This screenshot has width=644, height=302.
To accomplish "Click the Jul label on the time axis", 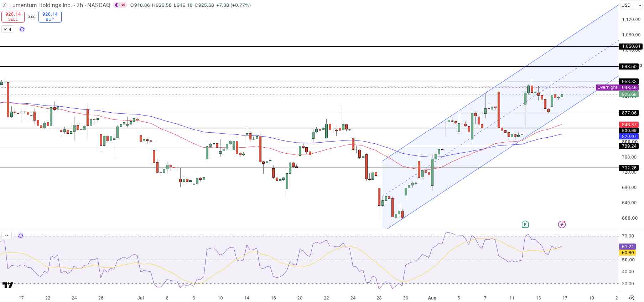I will point(141,298).
